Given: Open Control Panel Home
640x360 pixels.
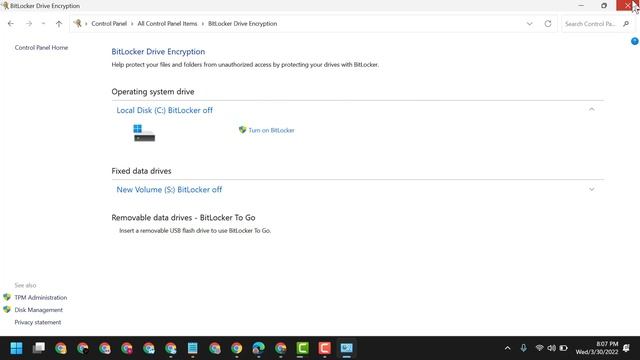Looking at the screenshot, I should [x=41, y=47].
